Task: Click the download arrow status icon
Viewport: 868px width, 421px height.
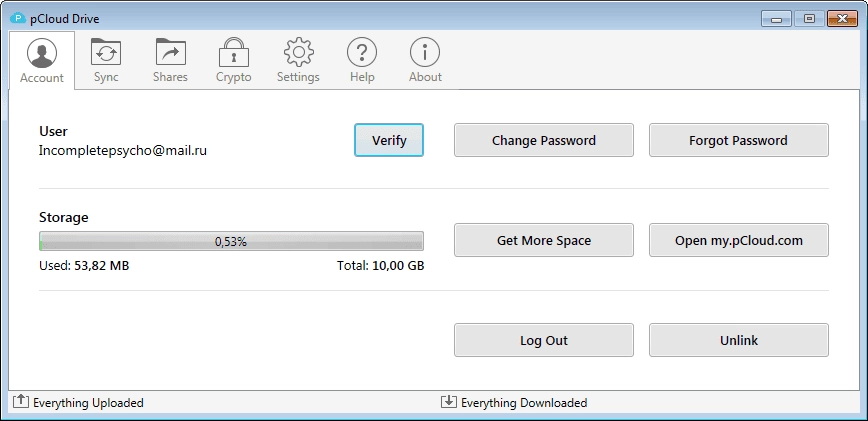Action: coord(448,401)
